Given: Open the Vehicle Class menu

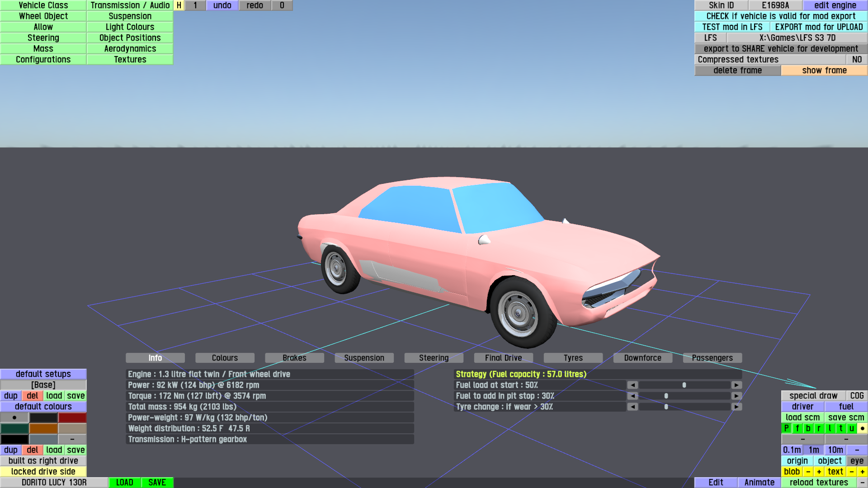Looking at the screenshot, I should click(x=43, y=5).
